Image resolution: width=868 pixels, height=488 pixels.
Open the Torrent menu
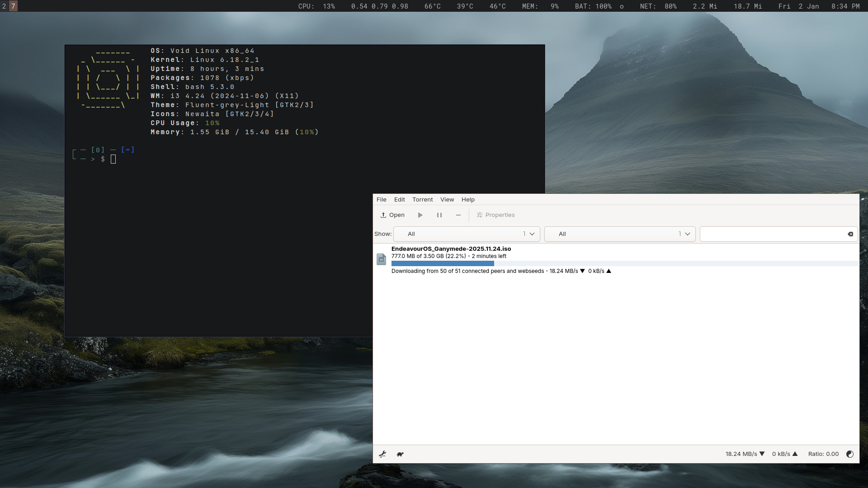[422, 200]
